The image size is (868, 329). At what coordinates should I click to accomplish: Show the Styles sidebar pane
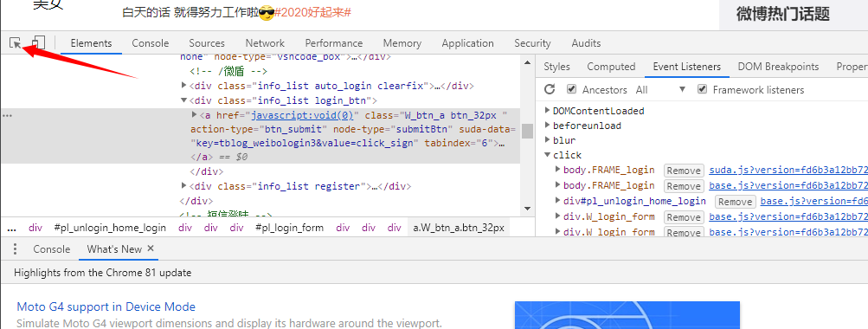[x=557, y=67]
